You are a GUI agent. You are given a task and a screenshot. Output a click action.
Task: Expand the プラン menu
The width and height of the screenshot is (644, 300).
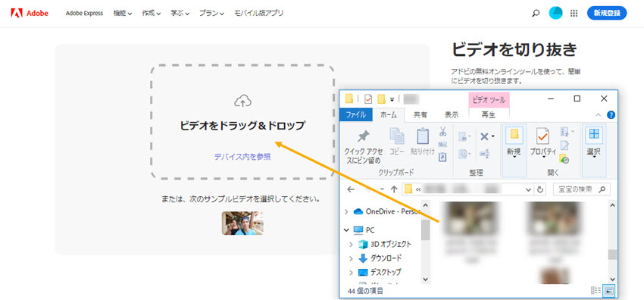211,13
